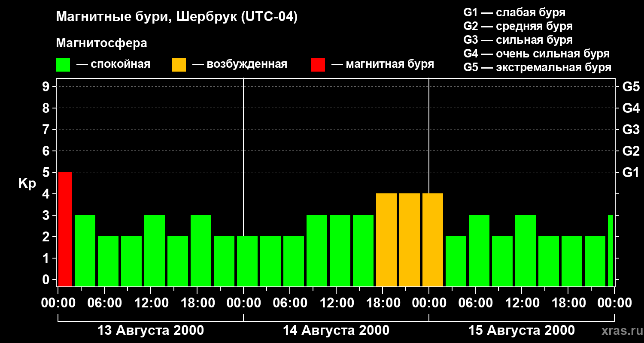Click the '— спокойная' legend label

pos(113,64)
